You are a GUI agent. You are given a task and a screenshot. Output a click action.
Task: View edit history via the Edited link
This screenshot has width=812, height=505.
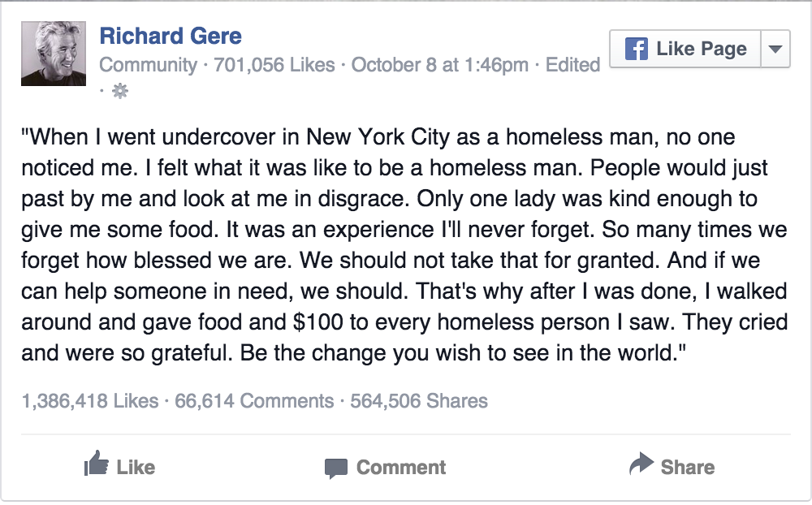572,65
